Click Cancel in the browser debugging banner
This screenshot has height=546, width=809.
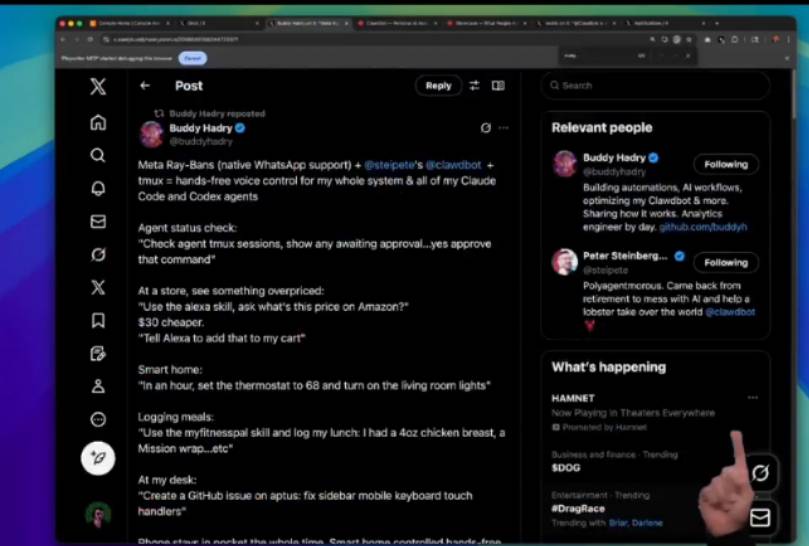[192, 58]
